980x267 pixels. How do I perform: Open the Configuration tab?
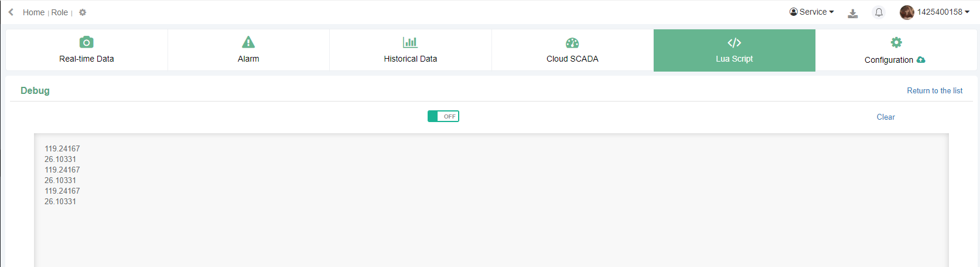click(889, 59)
